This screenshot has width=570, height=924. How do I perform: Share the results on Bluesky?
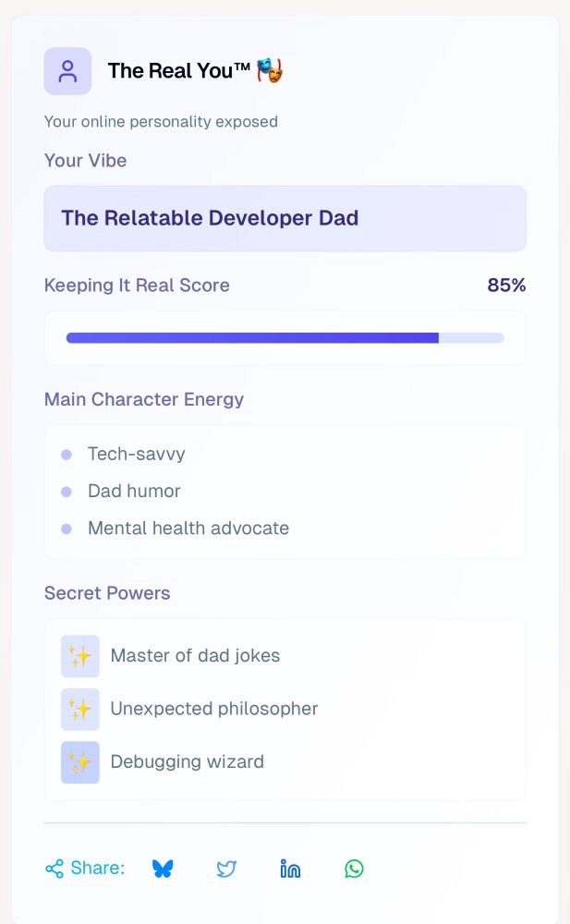click(164, 869)
